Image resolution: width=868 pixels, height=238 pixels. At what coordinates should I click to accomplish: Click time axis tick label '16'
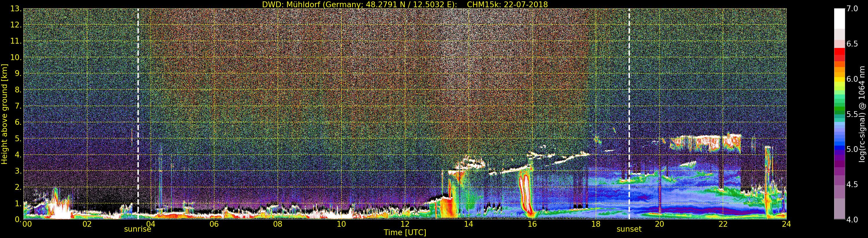(x=532, y=224)
